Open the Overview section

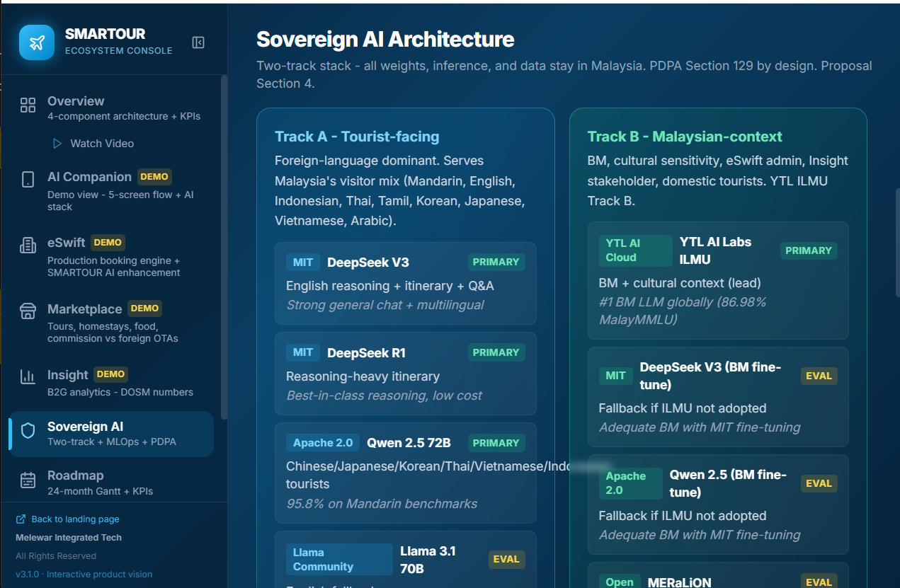point(111,108)
